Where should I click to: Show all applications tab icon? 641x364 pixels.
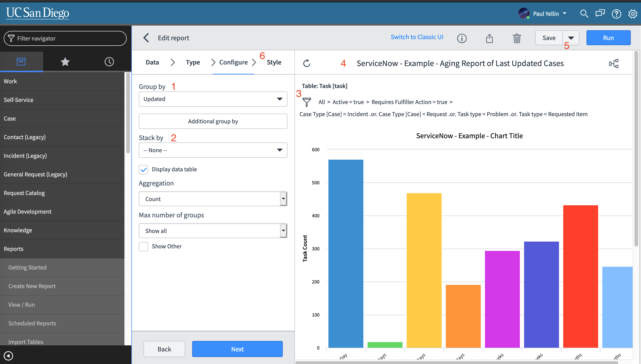tap(21, 61)
